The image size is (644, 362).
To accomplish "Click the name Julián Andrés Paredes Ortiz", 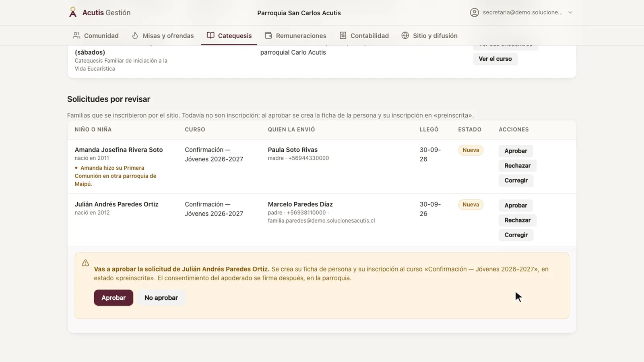I will point(116,204).
